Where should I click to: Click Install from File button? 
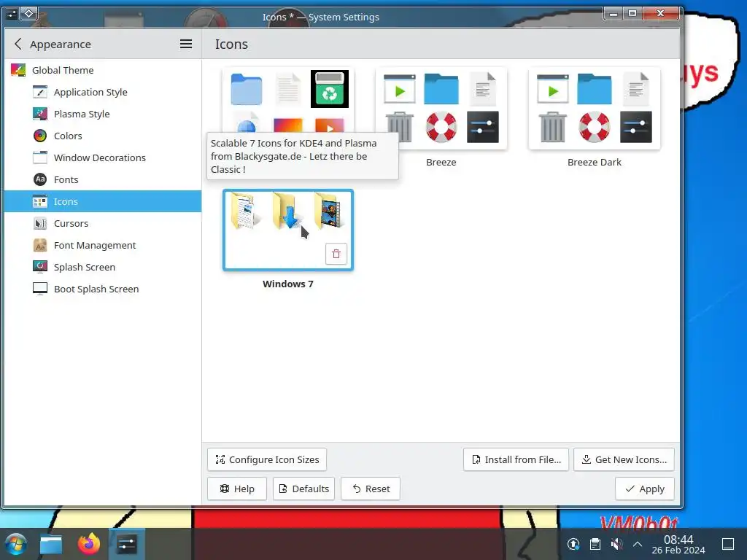pyautogui.click(x=516, y=459)
